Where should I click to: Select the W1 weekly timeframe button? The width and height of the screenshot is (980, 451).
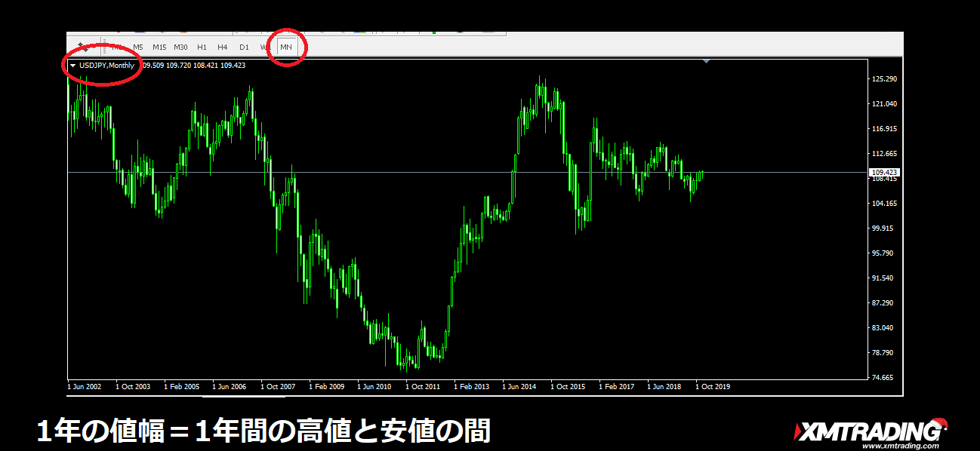264,47
